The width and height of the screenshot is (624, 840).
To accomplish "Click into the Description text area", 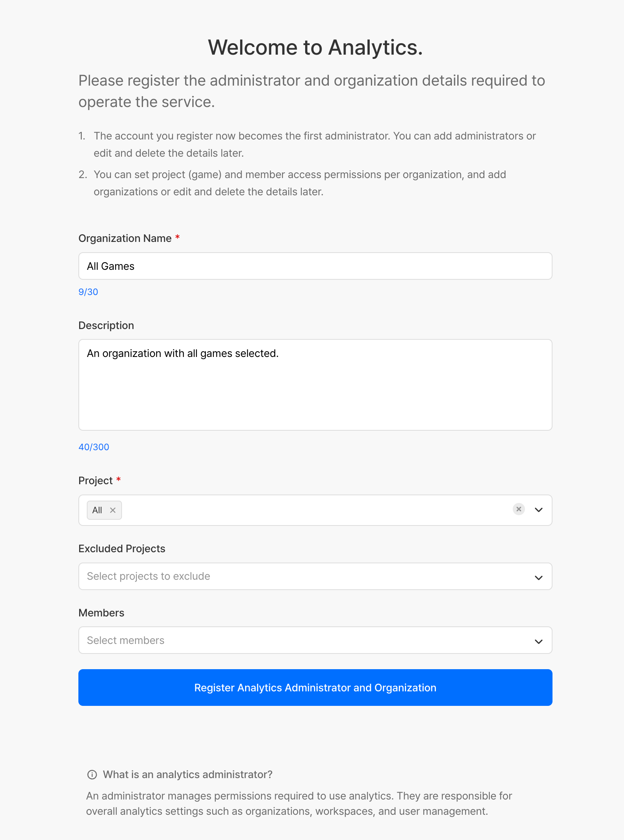I will click(x=315, y=385).
